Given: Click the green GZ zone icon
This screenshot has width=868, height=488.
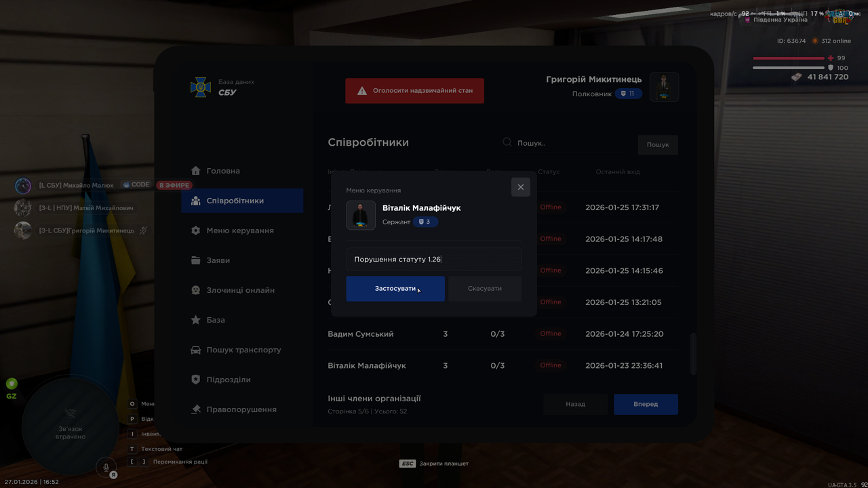Looking at the screenshot, I should (x=11, y=384).
